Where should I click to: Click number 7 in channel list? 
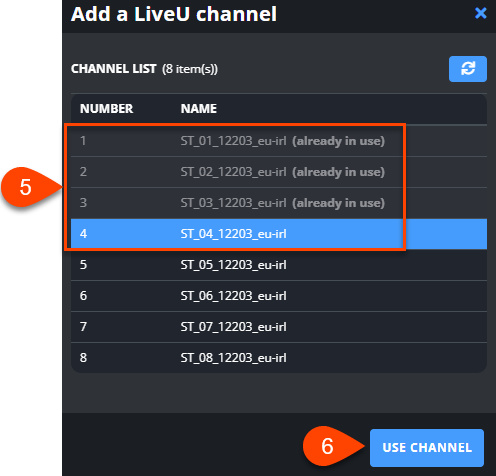click(83, 327)
